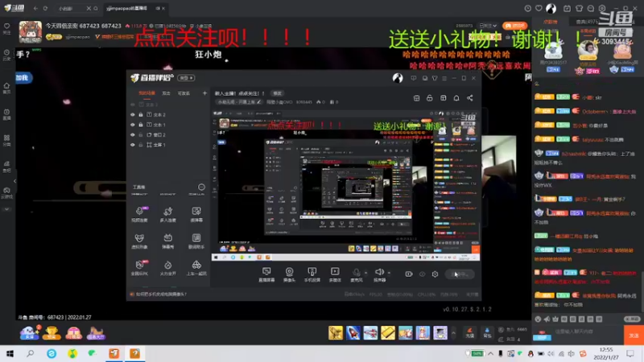This screenshot has width=644, height=362.
Task: Lock the 窗口 2 layer with its lock icon
Action: pyautogui.click(x=140, y=134)
